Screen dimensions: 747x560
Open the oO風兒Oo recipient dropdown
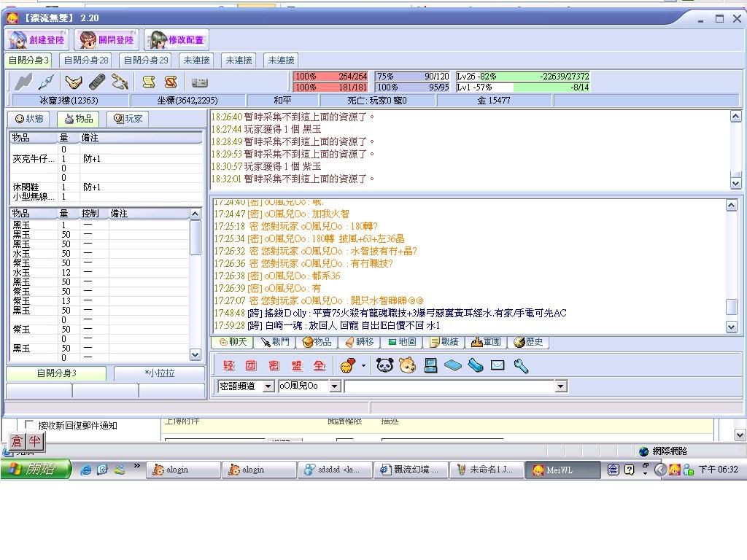[335, 386]
